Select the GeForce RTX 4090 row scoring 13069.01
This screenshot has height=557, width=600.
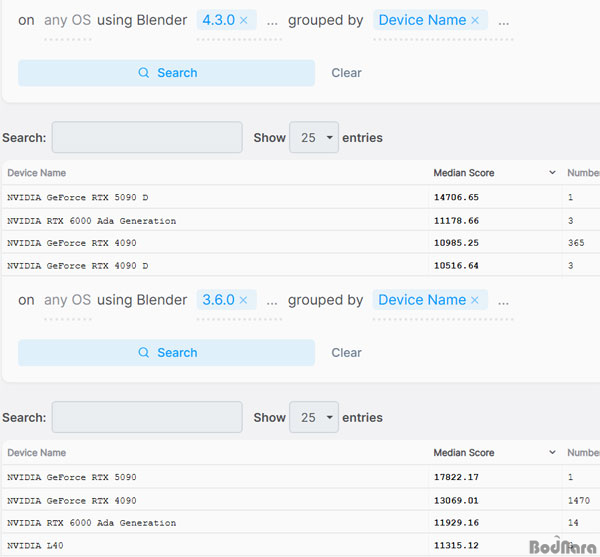300,501
